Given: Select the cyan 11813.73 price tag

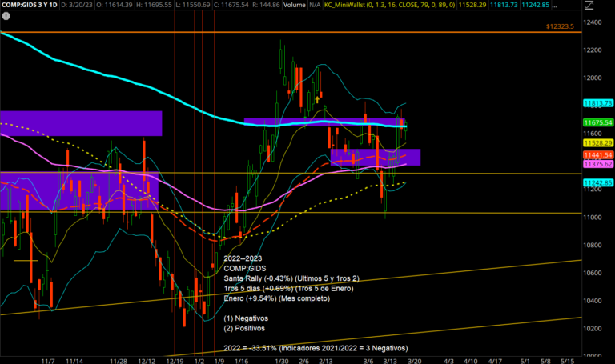Looking at the screenshot, I should [x=598, y=104].
